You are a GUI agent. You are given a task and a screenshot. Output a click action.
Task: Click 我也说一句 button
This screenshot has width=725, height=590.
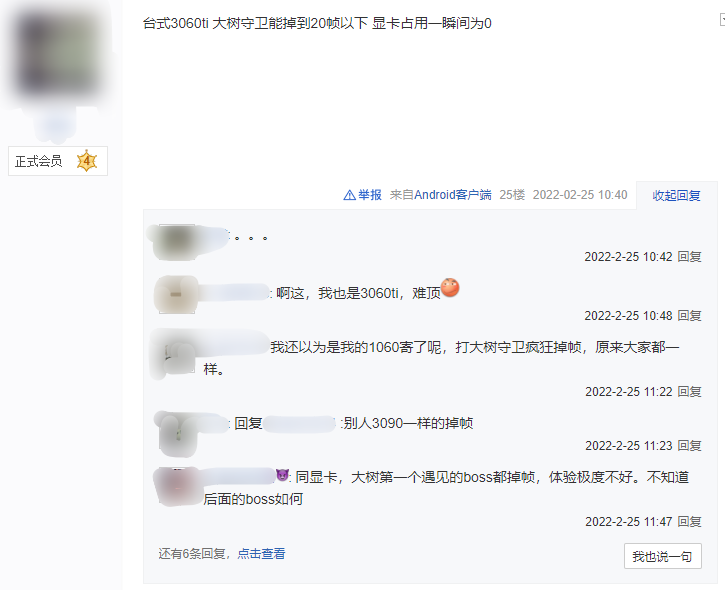[663, 556]
